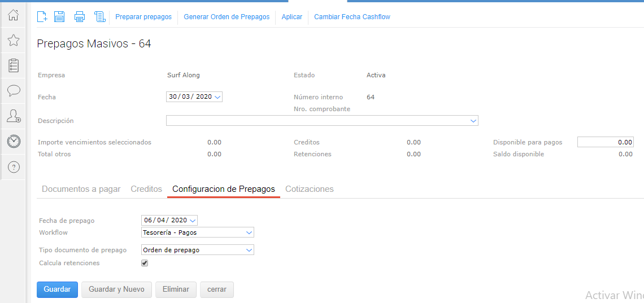Image resolution: width=644 pixels, height=303 pixels.
Task: Open the Favorites star icon
Action: click(14, 40)
